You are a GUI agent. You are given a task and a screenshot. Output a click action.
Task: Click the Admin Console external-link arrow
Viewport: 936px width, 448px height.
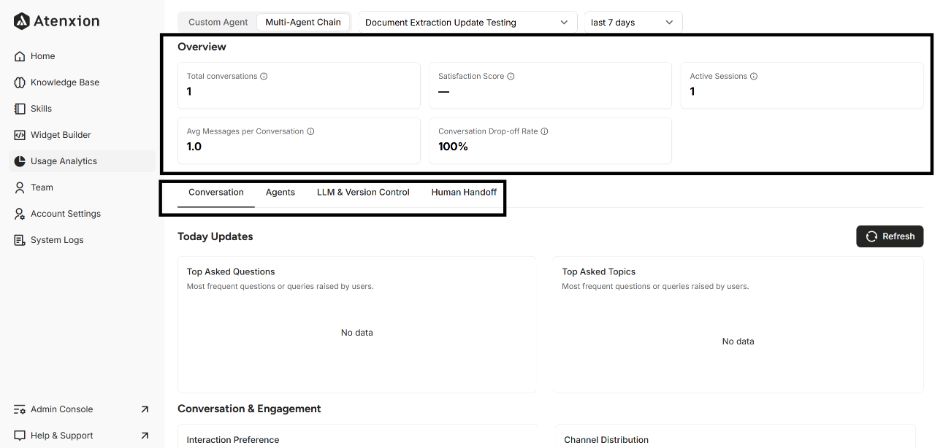[144, 410]
